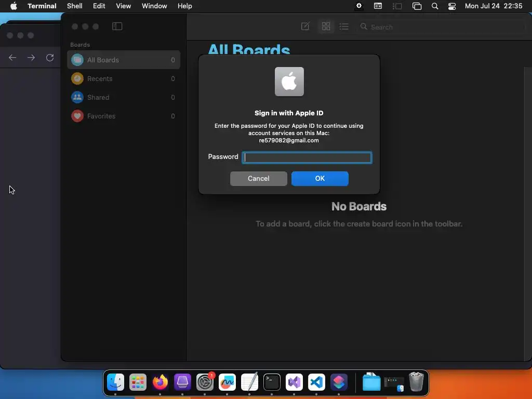Screen dimensions: 532x399
Task: Click the screen mirroring menu bar icon
Action: pyautogui.click(x=417, y=6)
